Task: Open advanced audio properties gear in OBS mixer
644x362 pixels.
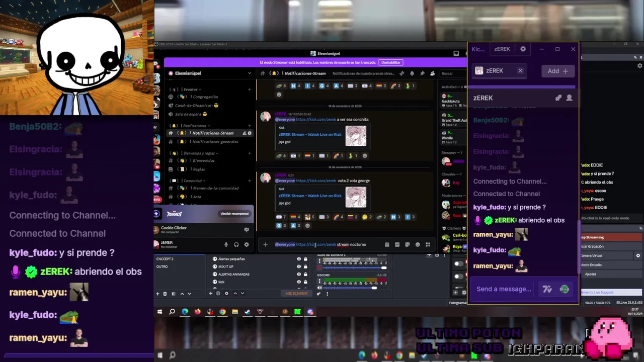Action: (318, 294)
